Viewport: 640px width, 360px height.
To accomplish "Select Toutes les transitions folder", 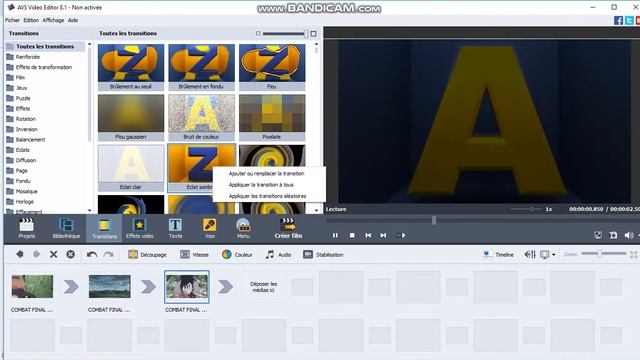I will point(45,47).
